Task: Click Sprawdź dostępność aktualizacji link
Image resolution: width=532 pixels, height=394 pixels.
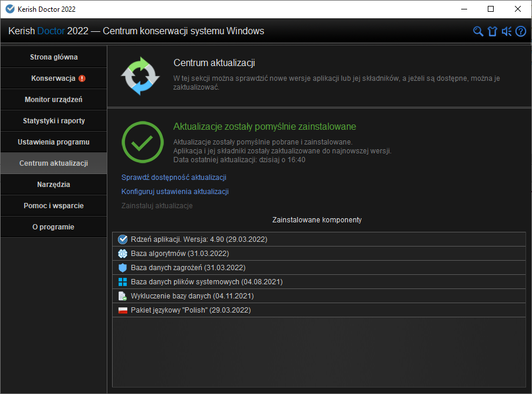Action: [174, 178]
